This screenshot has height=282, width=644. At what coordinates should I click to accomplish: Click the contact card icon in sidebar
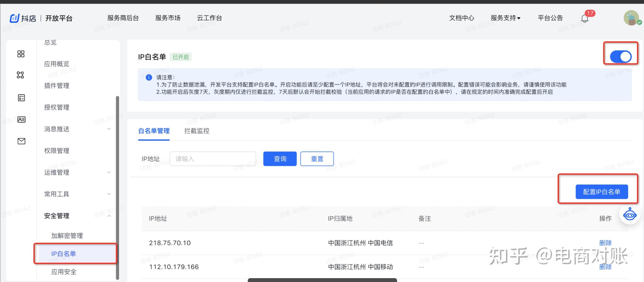click(x=21, y=119)
